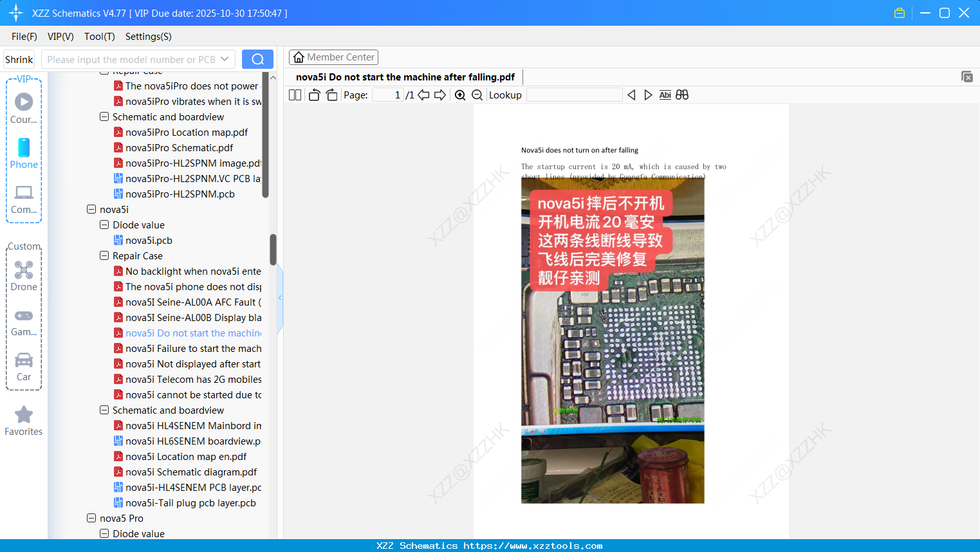
Task: Collapse nova5i Repair Case node
Action: coord(104,255)
